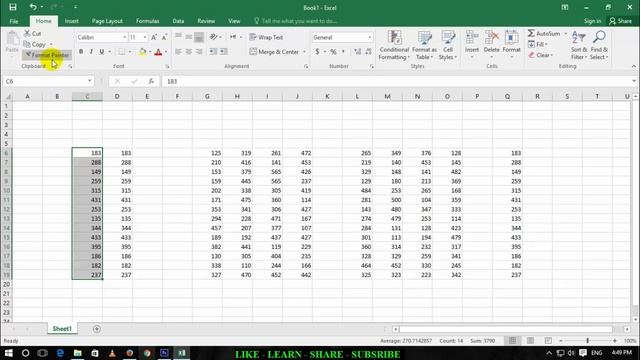Click Decrease Decimal icon

click(x=368, y=51)
